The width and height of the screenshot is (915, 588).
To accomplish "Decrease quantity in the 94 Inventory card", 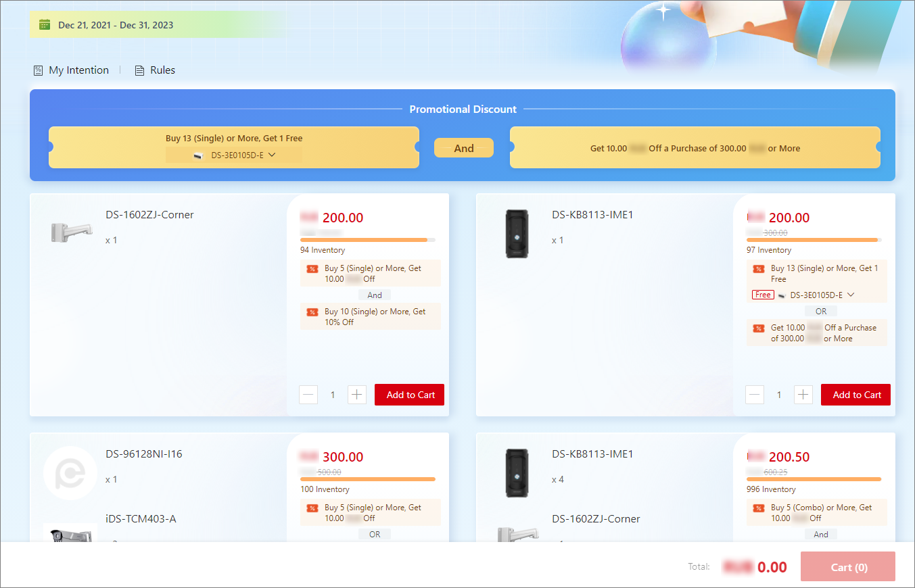I will click(x=308, y=395).
